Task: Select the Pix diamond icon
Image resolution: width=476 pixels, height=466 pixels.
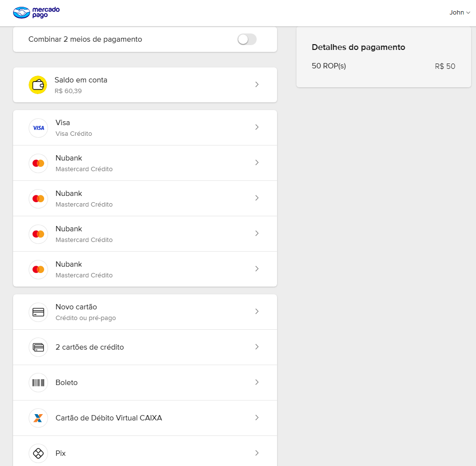Action: [x=38, y=453]
